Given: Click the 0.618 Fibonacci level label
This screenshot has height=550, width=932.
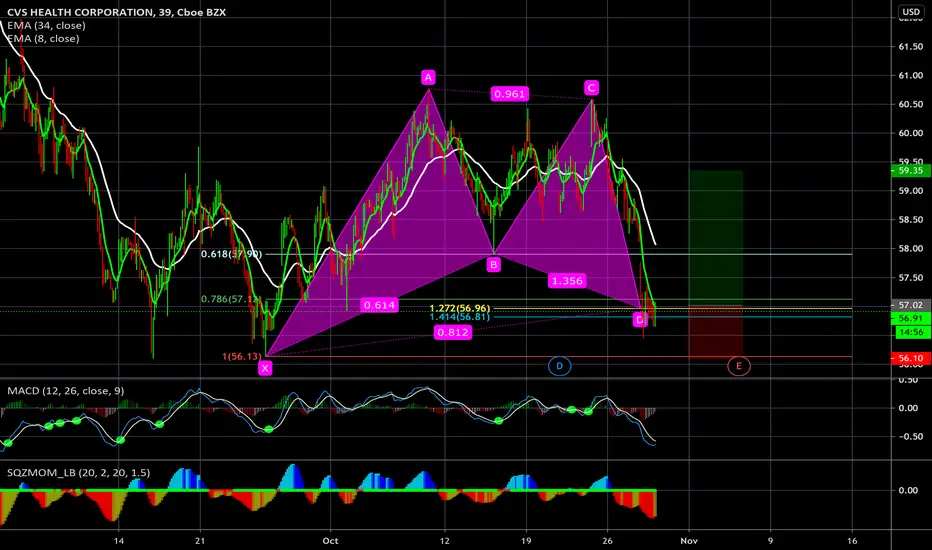Looking at the screenshot, I should click(231, 254).
